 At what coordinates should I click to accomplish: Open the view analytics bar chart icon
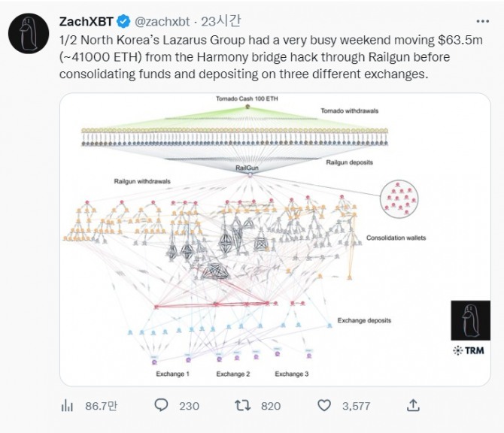click(66, 405)
